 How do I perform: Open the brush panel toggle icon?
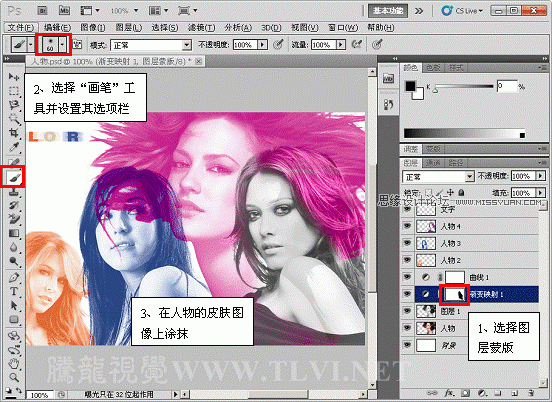(77, 45)
